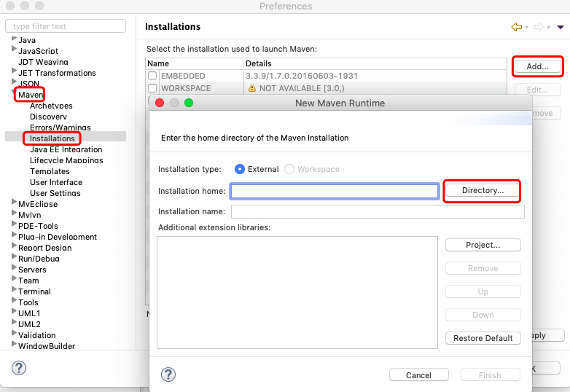Select the External installation type
This screenshot has width=570, height=392.
(240, 169)
